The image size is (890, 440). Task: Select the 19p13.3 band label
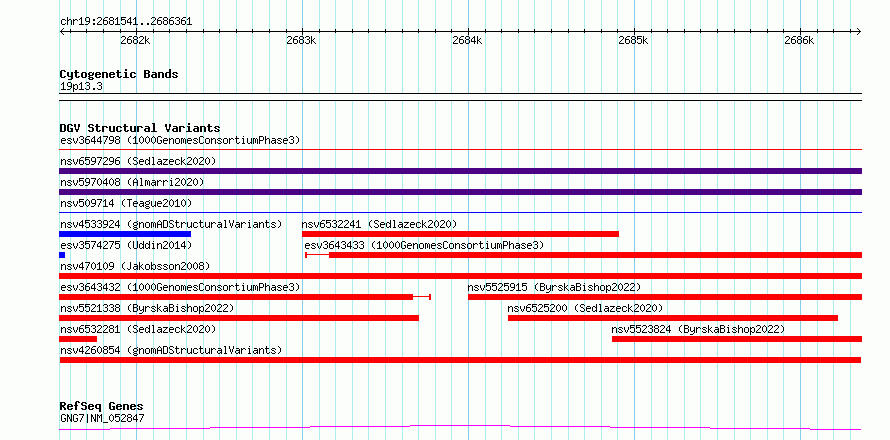pos(81,87)
